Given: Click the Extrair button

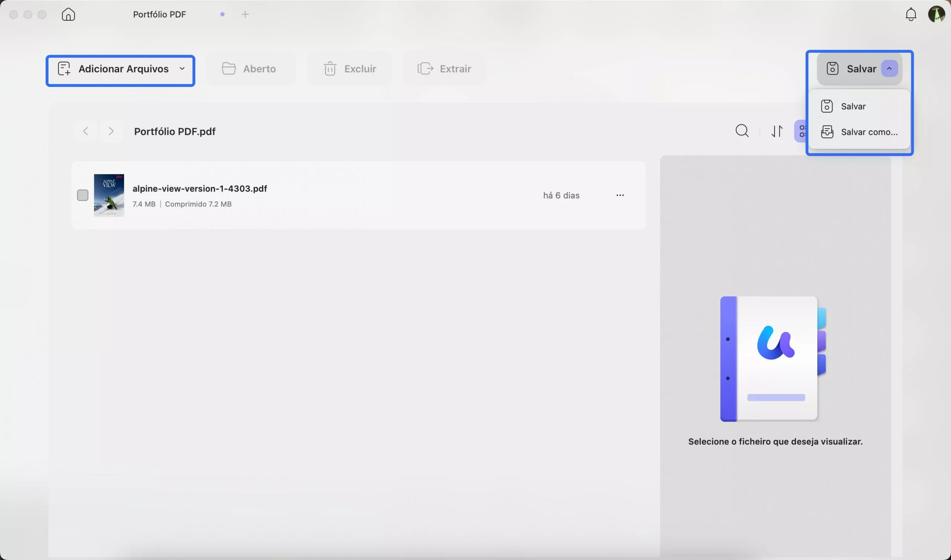Looking at the screenshot, I should [x=445, y=69].
